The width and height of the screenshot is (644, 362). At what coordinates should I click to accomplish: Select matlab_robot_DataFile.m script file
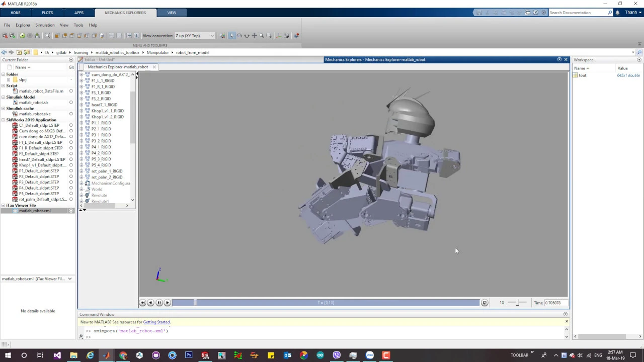coord(41,91)
